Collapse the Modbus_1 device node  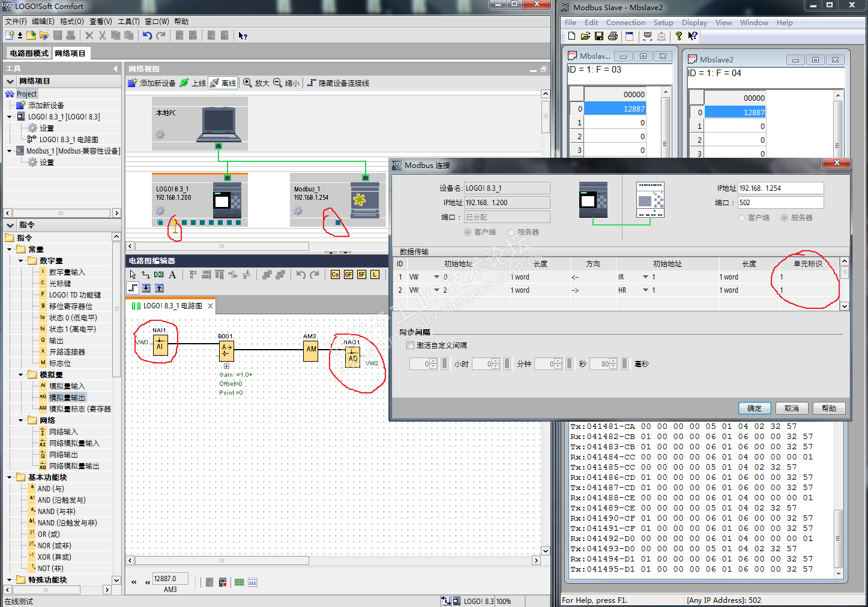[10, 151]
